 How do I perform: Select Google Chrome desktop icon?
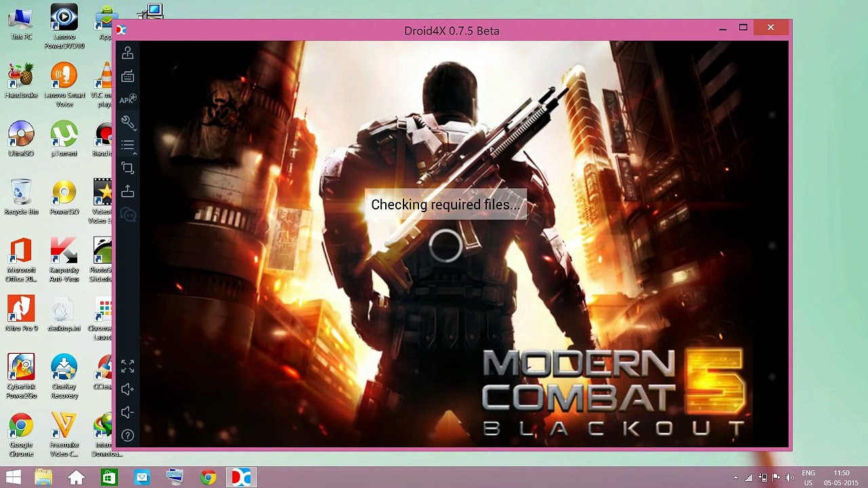[21, 434]
